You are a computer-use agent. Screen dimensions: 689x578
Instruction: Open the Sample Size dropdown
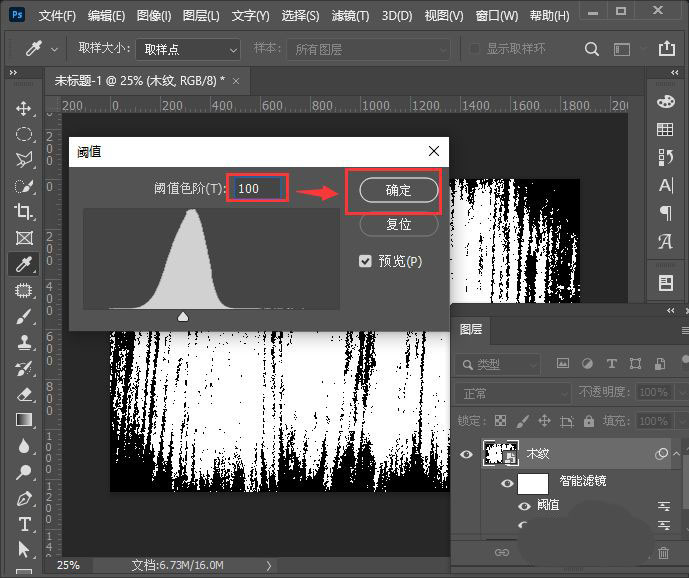click(x=188, y=49)
